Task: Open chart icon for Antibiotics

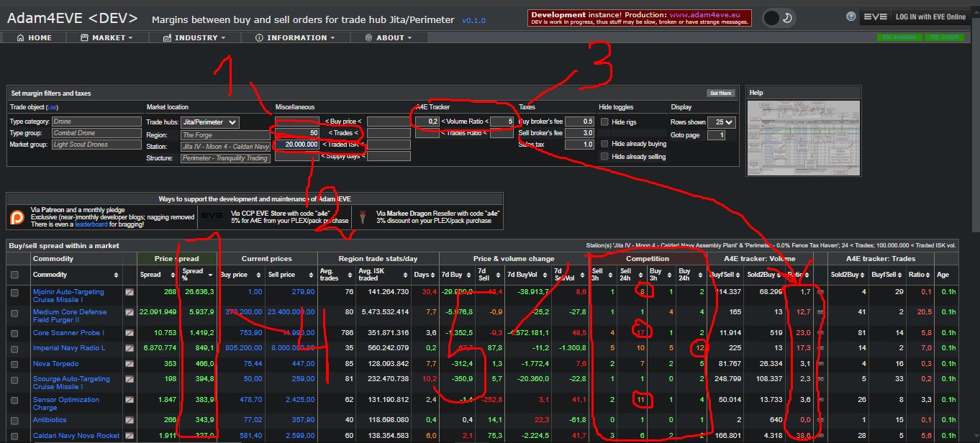Action: pyautogui.click(x=130, y=420)
